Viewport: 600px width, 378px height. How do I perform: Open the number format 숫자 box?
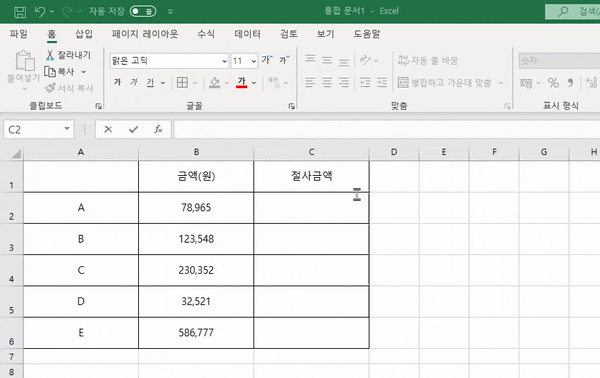point(559,61)
